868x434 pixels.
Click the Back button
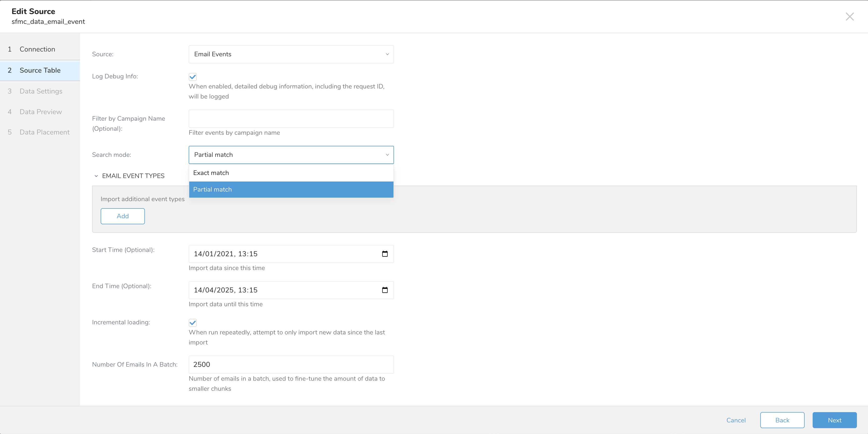(x=782, y=420)
